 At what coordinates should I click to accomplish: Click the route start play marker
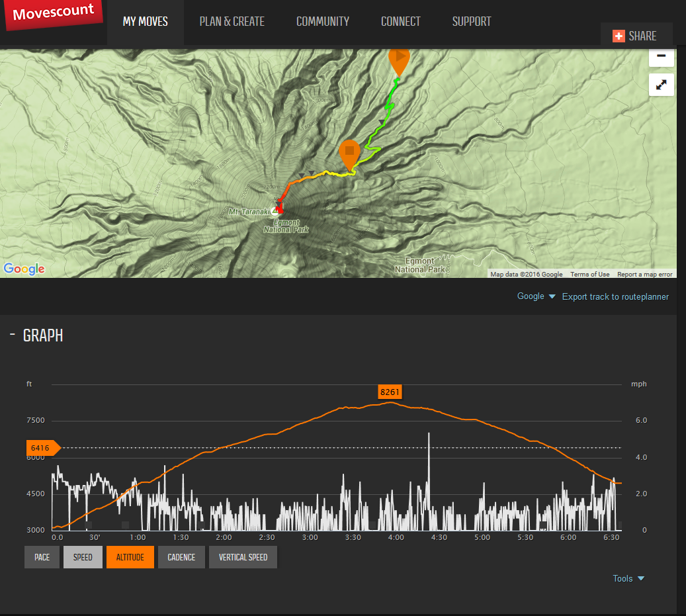[399, 58]
